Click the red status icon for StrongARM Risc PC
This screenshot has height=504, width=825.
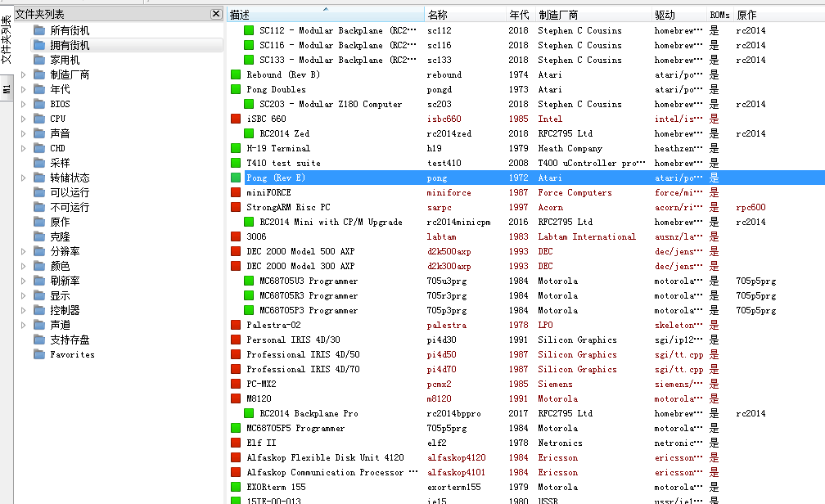[236, 207]
